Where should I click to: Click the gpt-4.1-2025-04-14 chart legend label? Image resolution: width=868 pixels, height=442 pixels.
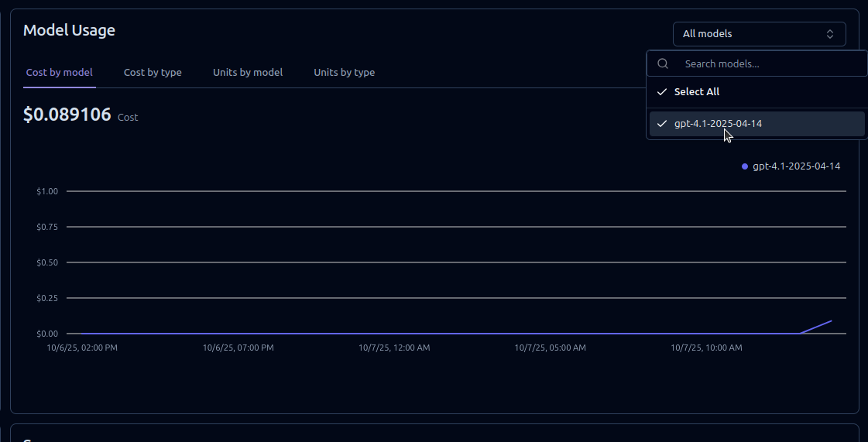click(x=796, y=166)
